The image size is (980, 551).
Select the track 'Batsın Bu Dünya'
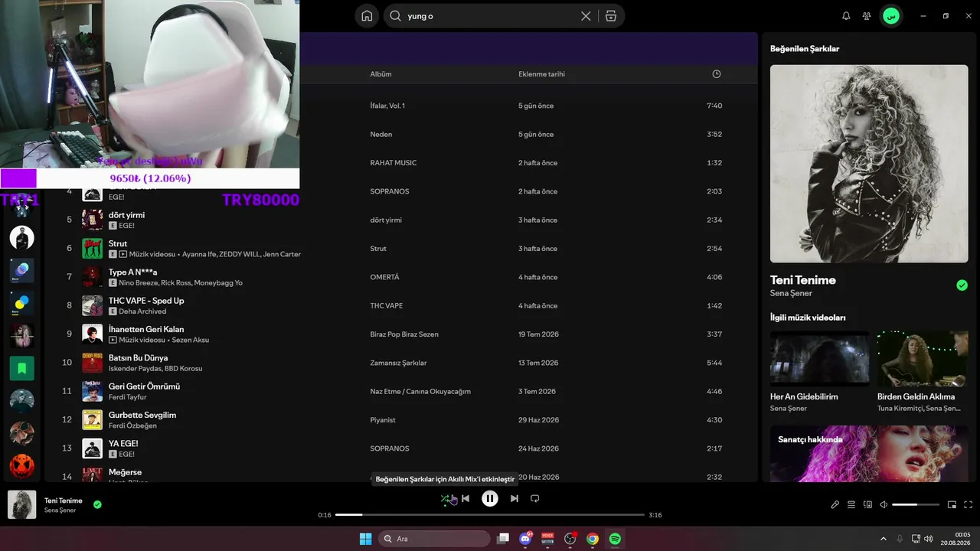click(x=138, y=358)
